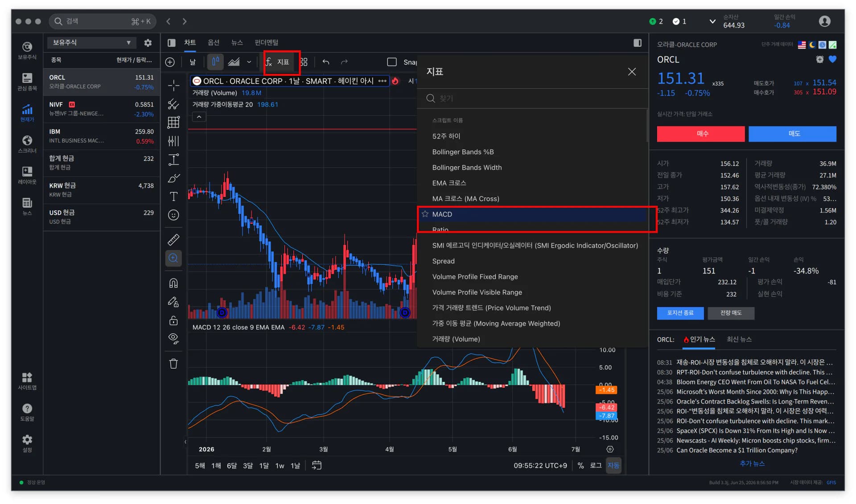Toggle magnet mode in drawing toolbar
The width and height of the screenshot is (856, 504).
tap(173, 283)
